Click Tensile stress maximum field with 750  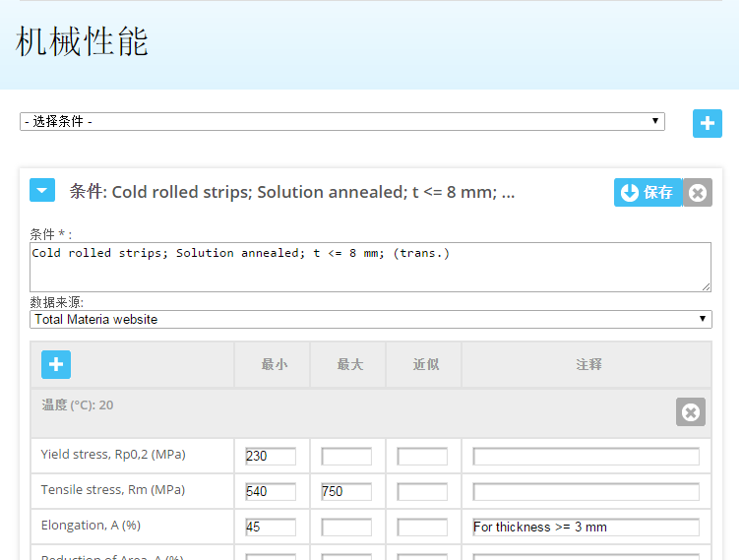tap(346, 491)
